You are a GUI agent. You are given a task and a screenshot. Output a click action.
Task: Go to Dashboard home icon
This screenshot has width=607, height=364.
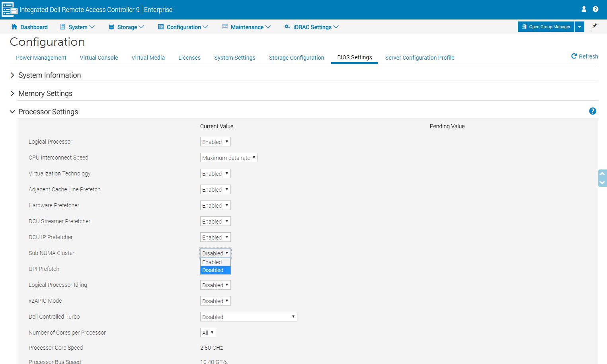tap(14, 27)
